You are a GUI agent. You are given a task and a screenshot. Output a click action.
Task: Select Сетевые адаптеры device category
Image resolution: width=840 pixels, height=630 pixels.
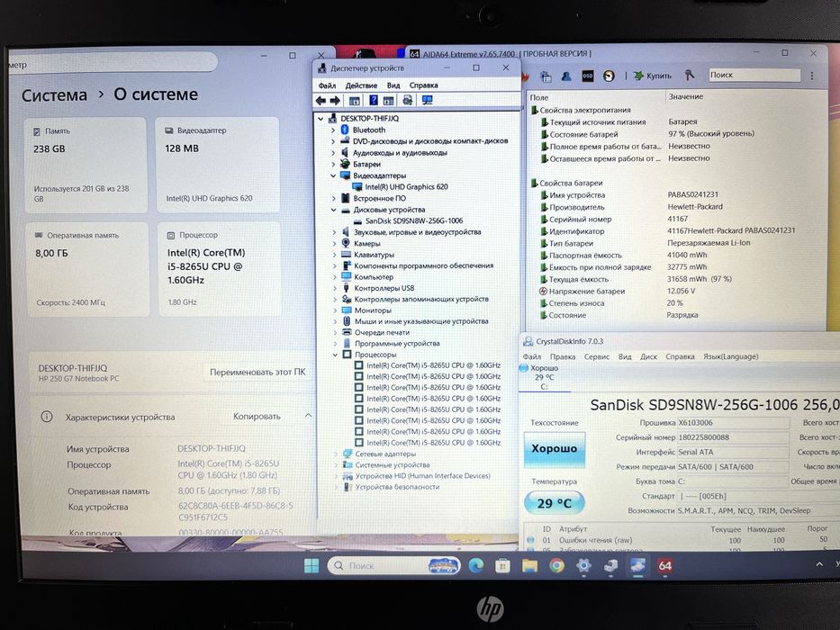pyautogui.click(x=385, y=454)
